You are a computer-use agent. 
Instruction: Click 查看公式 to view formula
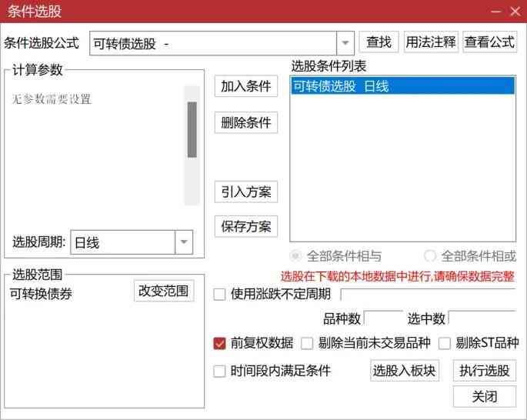coord(489,42)
